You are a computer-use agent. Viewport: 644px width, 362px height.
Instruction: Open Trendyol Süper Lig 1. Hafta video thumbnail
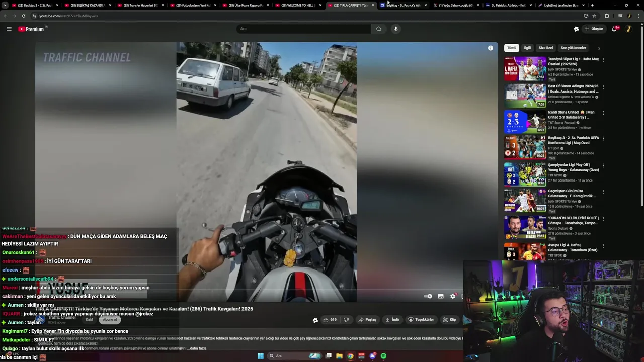point(525,69)
